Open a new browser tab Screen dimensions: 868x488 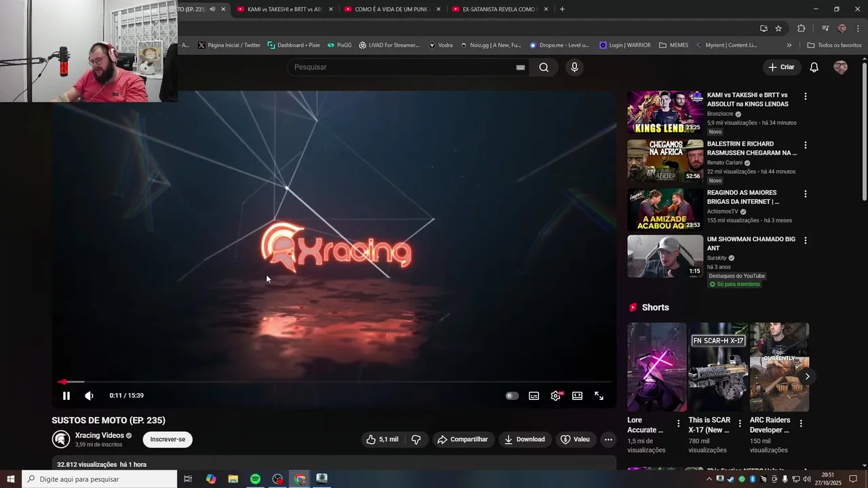(562, 9)
